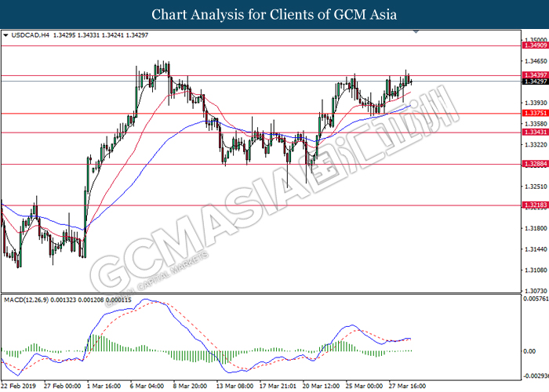The width and height of the screenshot is (549, 392).
Task: Click the MACD(12,26,9) indicator label
Action: [26, 300]
